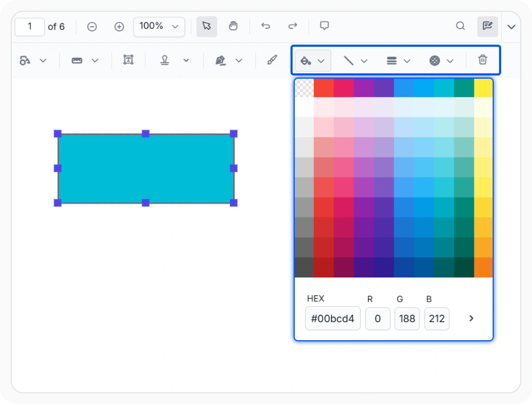Select the cyan rectangle annotation

pyautogui.click(x=146, y=169)
